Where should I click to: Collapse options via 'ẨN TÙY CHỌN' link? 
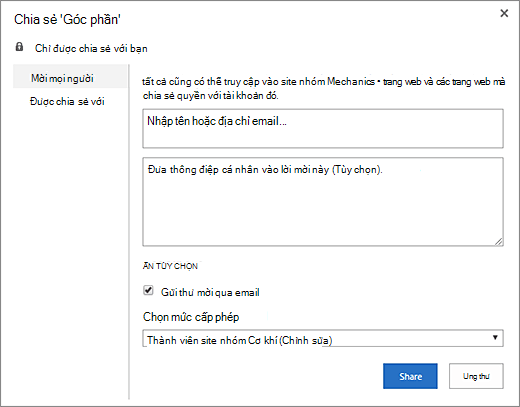tap(170, 266)
